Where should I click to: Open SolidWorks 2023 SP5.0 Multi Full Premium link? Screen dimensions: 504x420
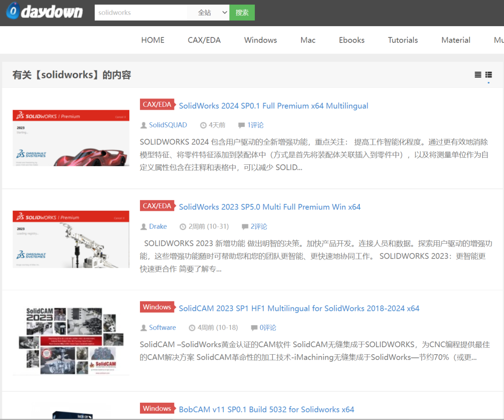pos(270,207)
